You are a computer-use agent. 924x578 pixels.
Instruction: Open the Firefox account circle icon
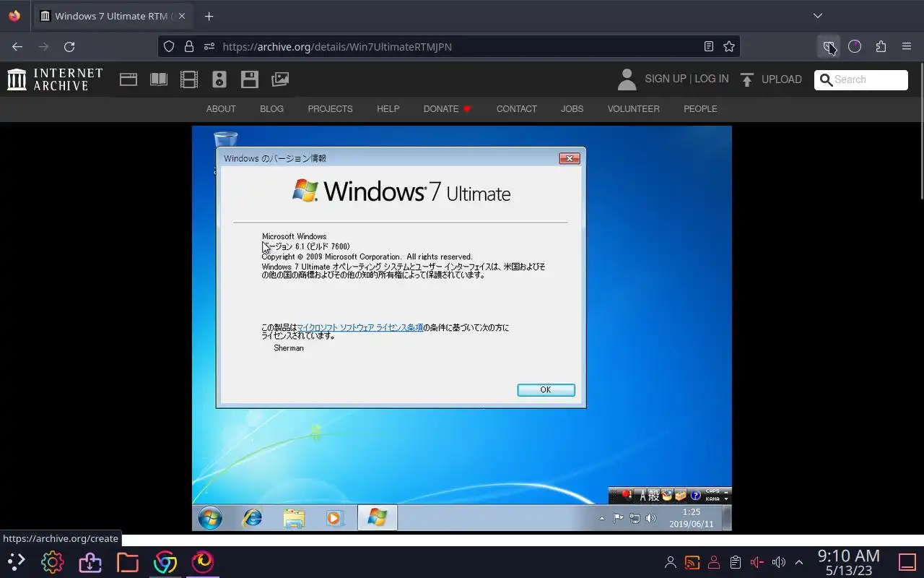855,46
